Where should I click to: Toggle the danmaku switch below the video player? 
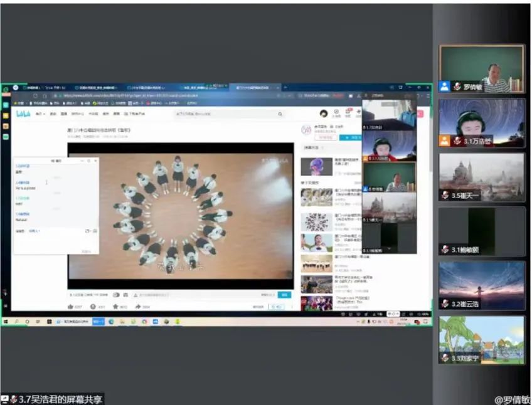pos(116,294)
